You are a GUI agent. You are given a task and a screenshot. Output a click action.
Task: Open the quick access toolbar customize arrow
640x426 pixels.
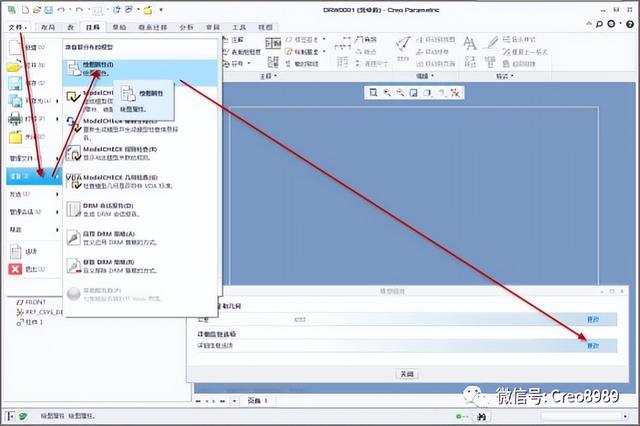click(x=161, y=10)
